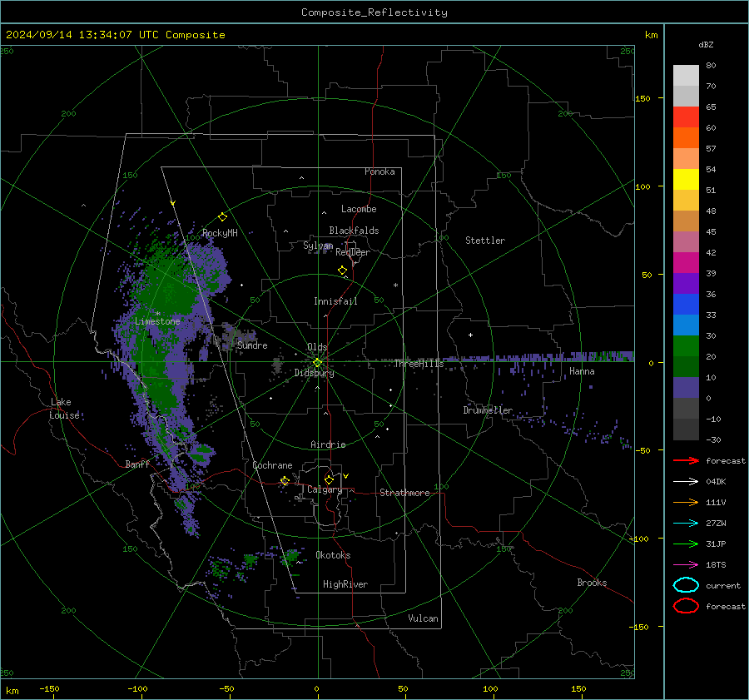Click the Brooks town label

[x=592, y=583]
